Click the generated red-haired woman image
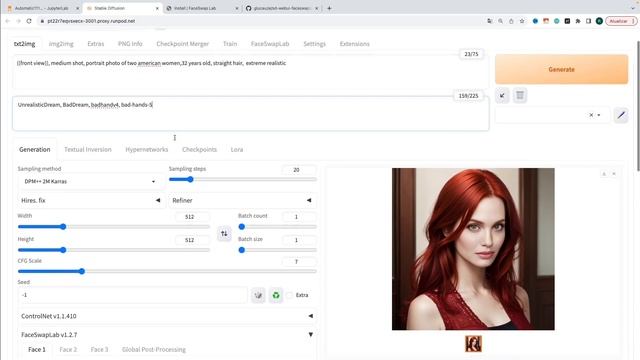Image resolution: width=640 pixels, height=360 pixels. point(473,249)
